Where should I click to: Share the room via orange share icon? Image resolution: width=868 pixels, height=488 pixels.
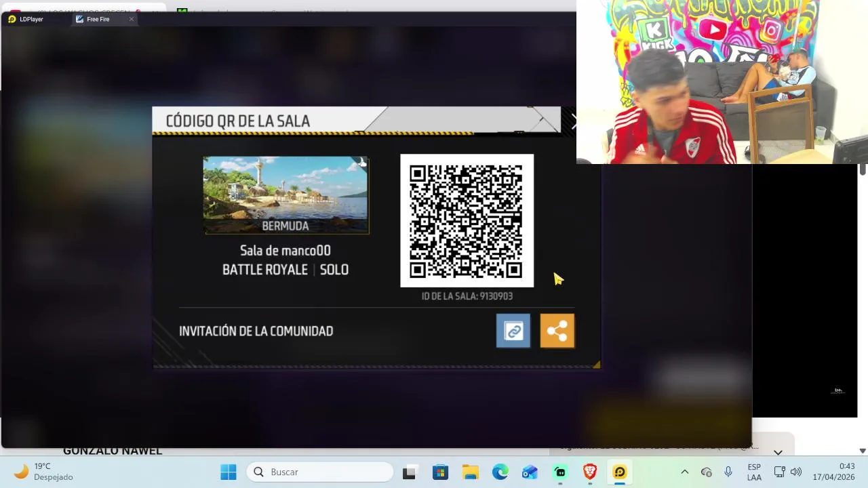coord(557,331)
